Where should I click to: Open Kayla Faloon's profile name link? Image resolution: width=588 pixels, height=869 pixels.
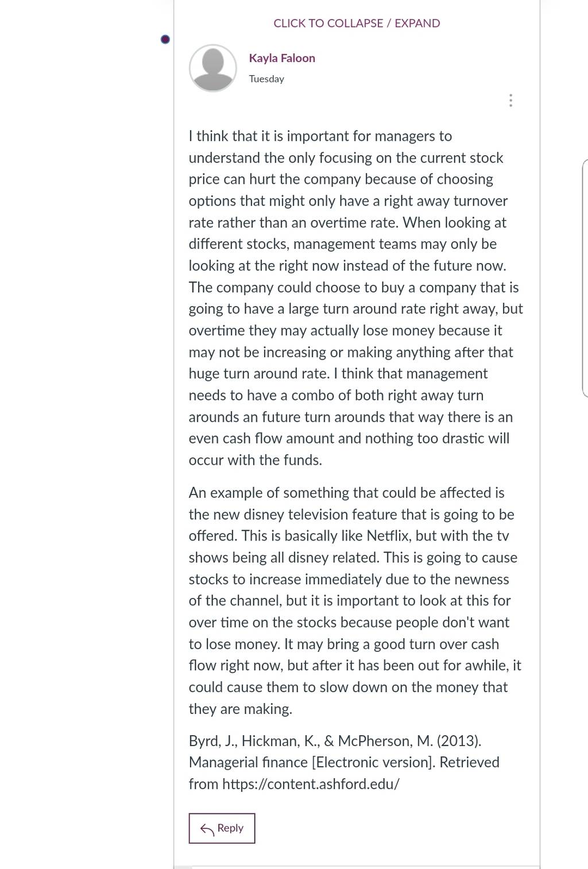click(x=282, y=58)
